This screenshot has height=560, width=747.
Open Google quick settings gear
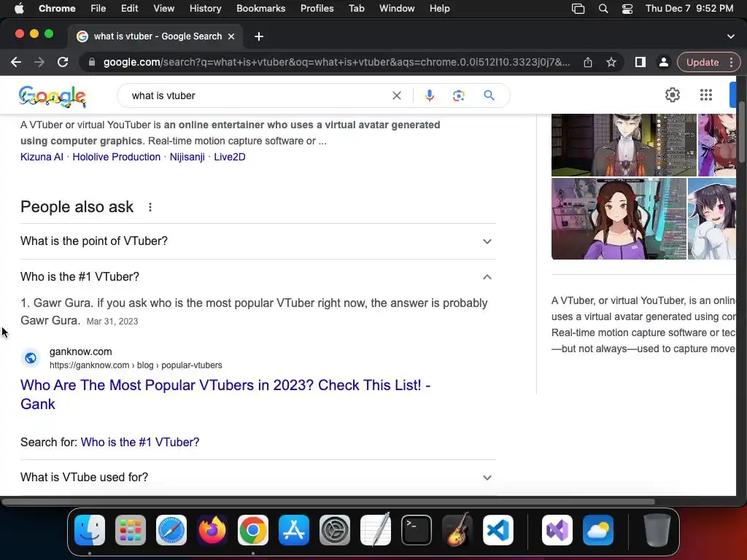[672, 95]
